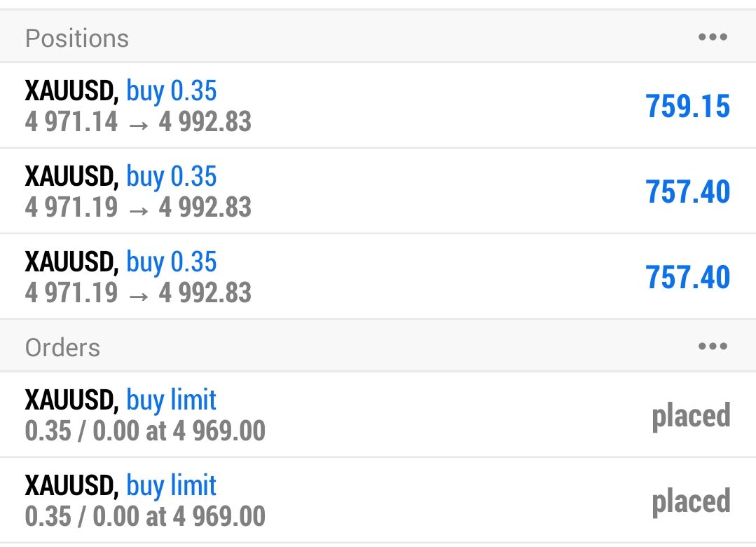Tap the first order's volume and price line

click(145, 431)
